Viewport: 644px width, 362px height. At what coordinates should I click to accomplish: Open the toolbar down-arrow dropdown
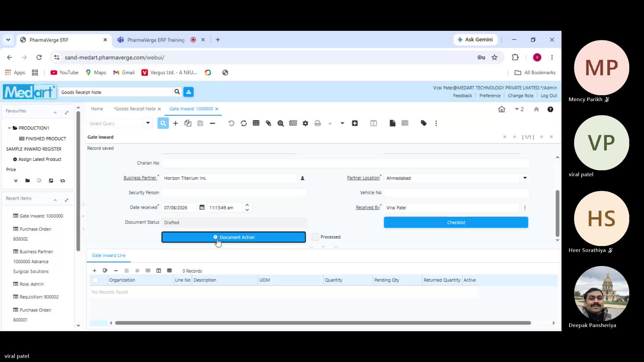[x=342, y=123]
